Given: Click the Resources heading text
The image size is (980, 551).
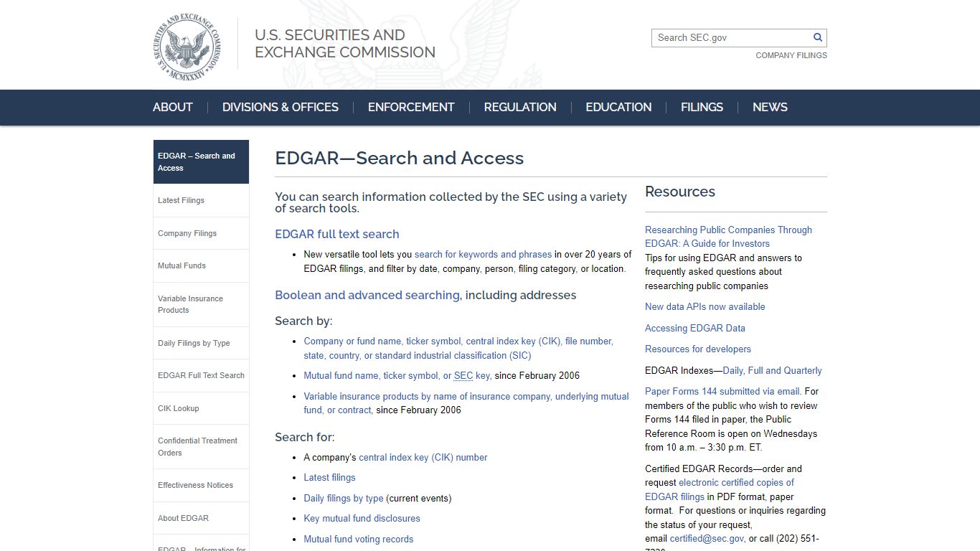Looking at the screenshot, I should [x=680, y=192].
